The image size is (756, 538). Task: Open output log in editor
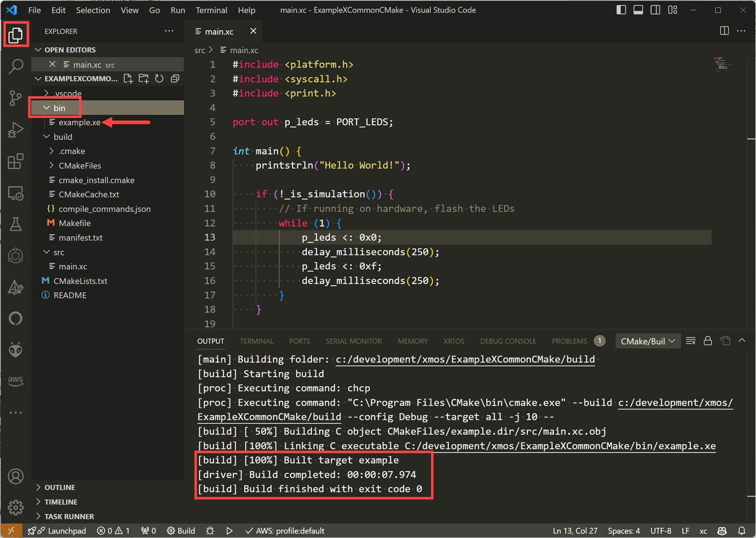pos(725,341)
